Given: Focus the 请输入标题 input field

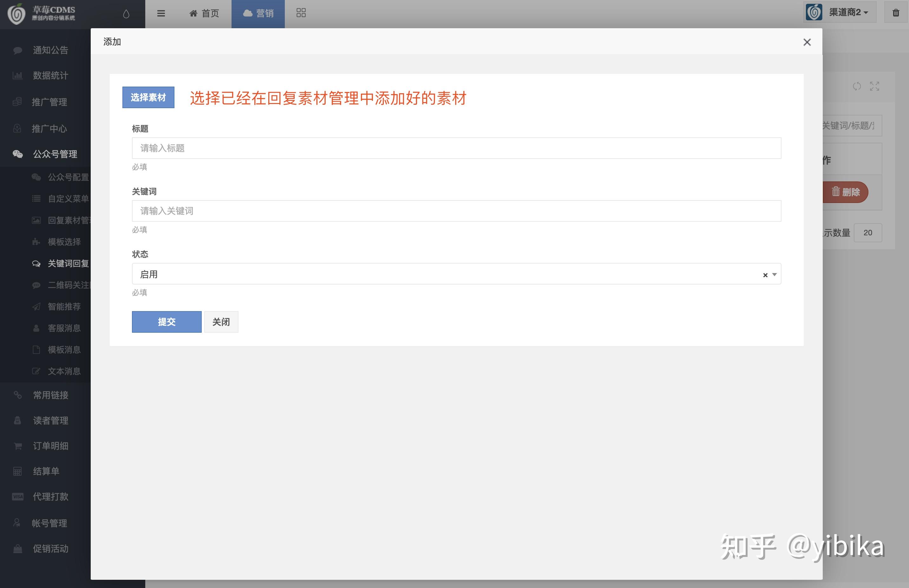Looking at the screenshot, I should pos(456,148).
